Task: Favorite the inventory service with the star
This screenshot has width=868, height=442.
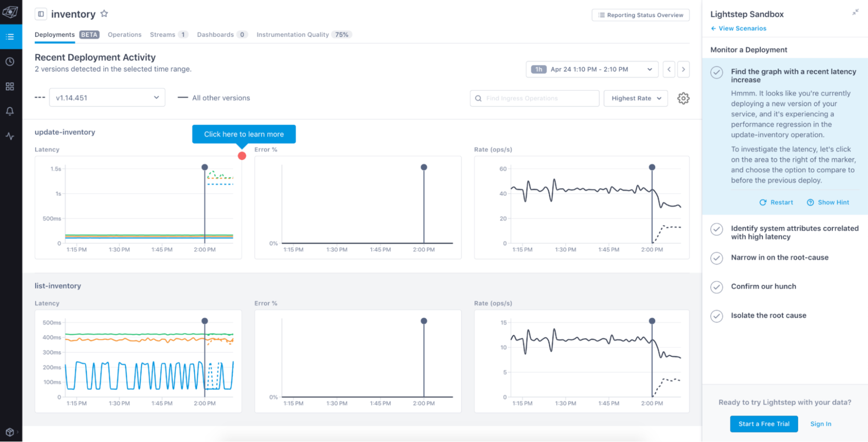Action: pyautogui.click(x=104, y=13)
